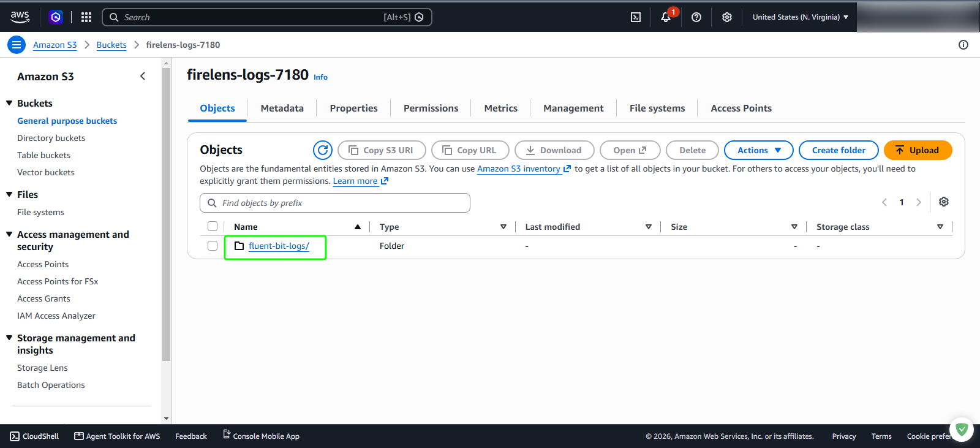Follow the Learn more link
980x448 pixels.
[361, 181]
